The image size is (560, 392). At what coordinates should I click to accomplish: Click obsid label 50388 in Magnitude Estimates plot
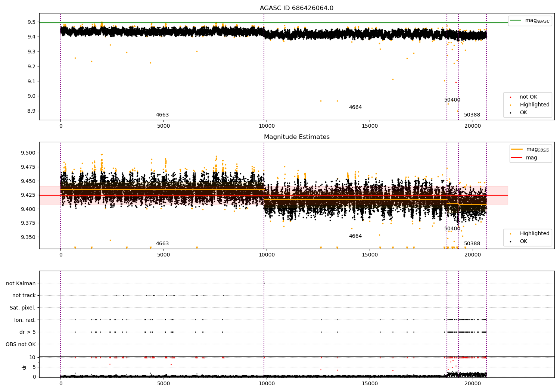[x=472, y=244]
